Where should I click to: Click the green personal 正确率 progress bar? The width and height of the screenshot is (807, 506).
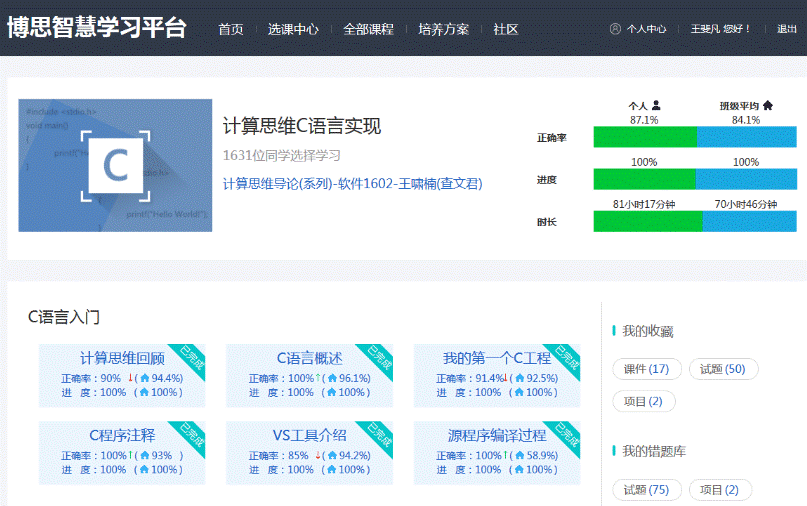(x=645, y=137)
